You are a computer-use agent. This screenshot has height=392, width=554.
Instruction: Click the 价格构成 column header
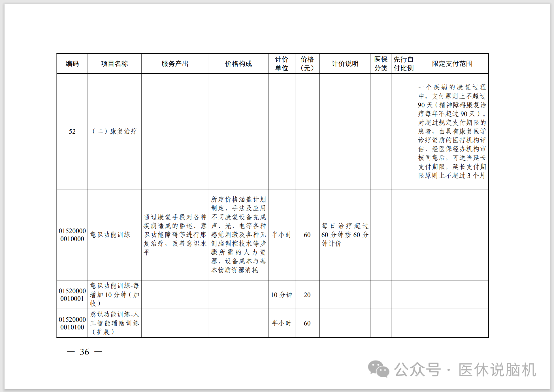(x=238, y=64)
